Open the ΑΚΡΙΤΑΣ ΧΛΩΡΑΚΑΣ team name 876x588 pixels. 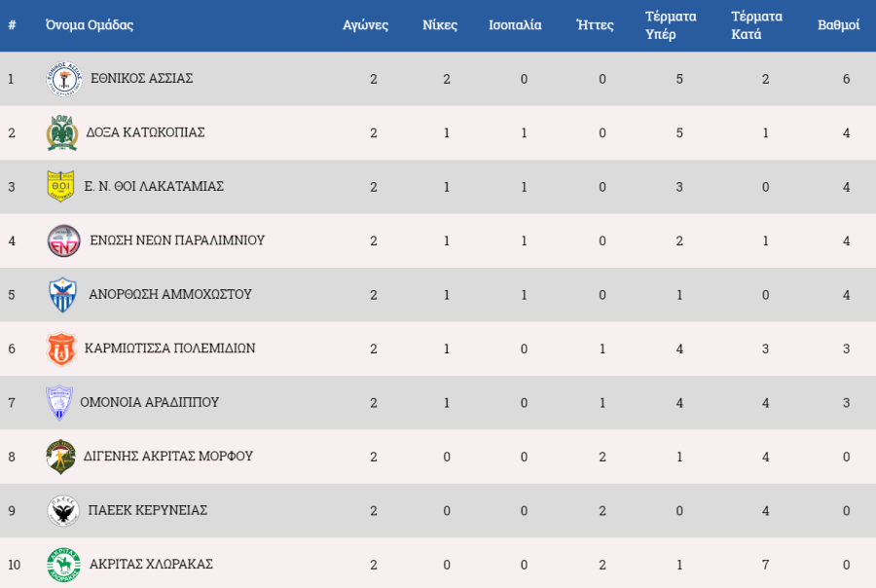(151, 564)
